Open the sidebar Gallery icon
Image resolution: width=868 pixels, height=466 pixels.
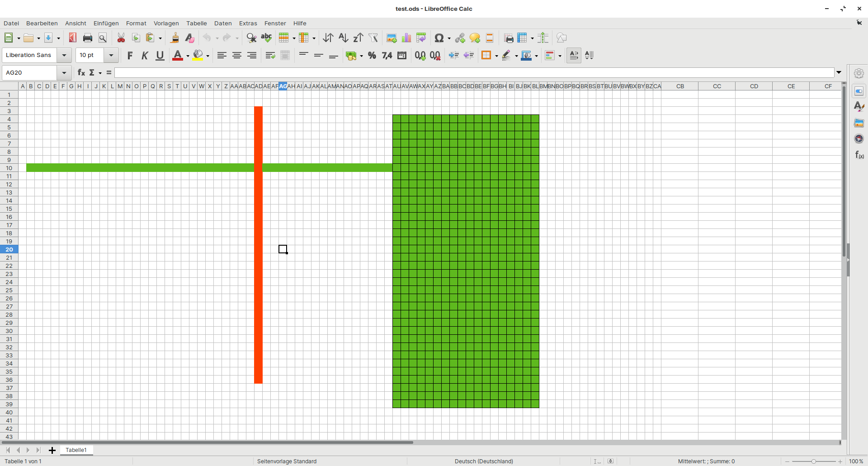859,123
